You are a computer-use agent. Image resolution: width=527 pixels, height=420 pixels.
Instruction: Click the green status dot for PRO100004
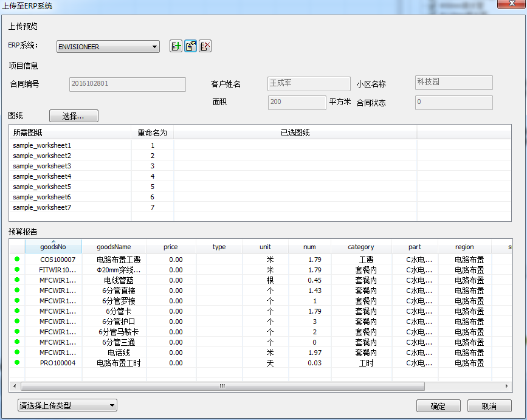point(17,362)
